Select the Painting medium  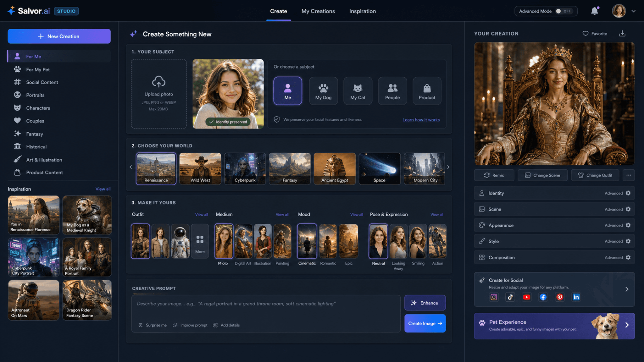(282, 241)
